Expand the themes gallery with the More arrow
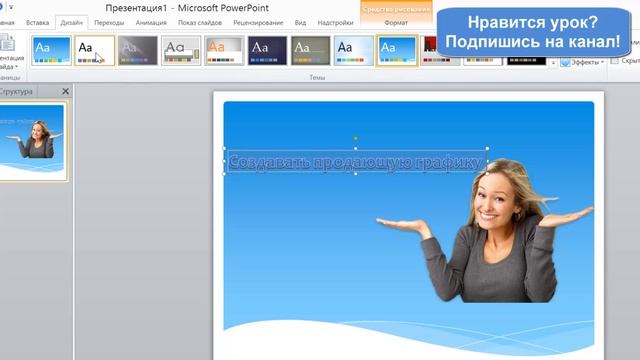The image size is (640, 360). click(553, 62)
